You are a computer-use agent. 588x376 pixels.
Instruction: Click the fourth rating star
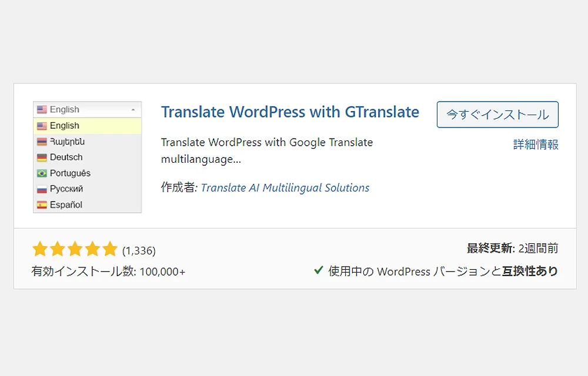coord(93,249)
